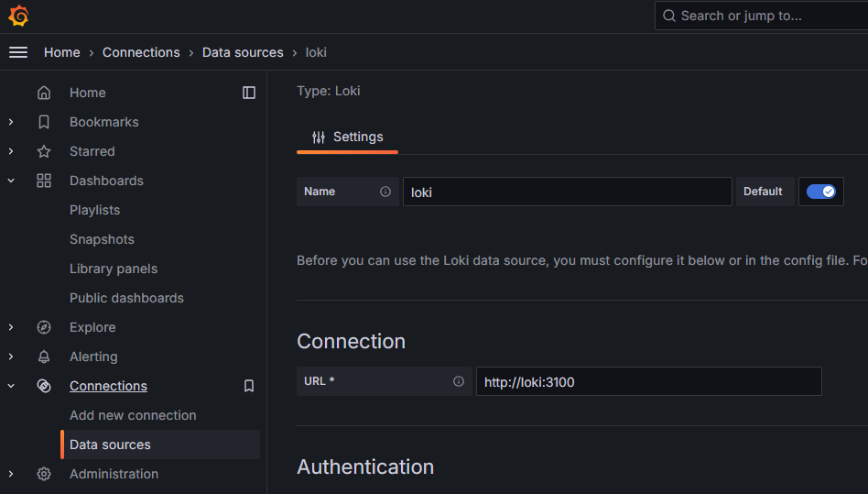
Task: Focus the Name input field containing loki
Action: coord(568,192)
